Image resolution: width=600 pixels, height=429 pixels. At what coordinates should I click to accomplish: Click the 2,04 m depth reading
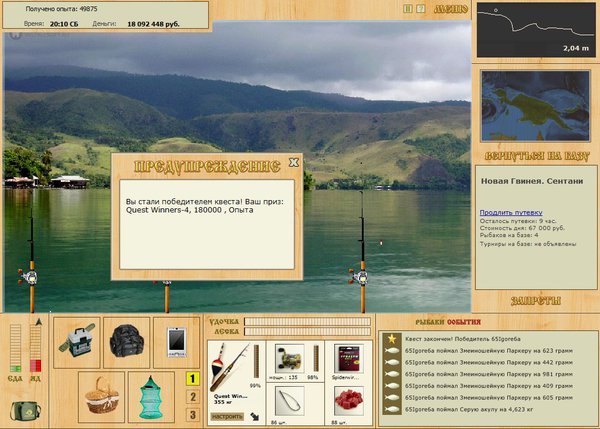click(576, 48)
